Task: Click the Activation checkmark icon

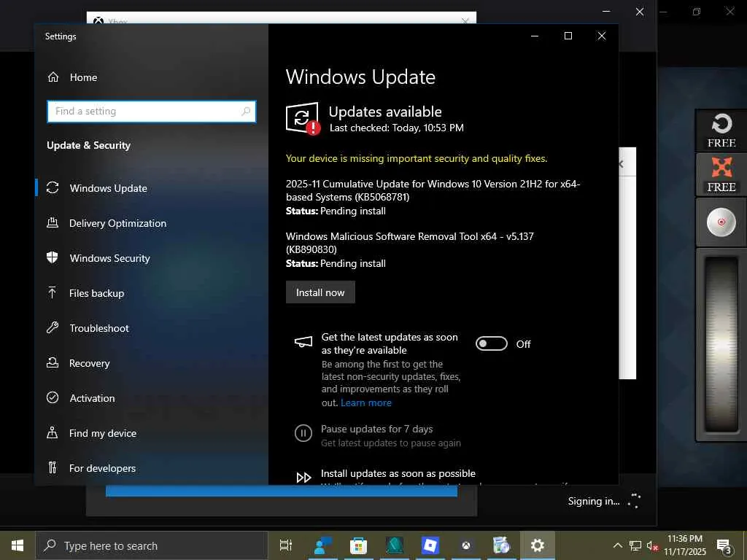Action: [53, 397]
